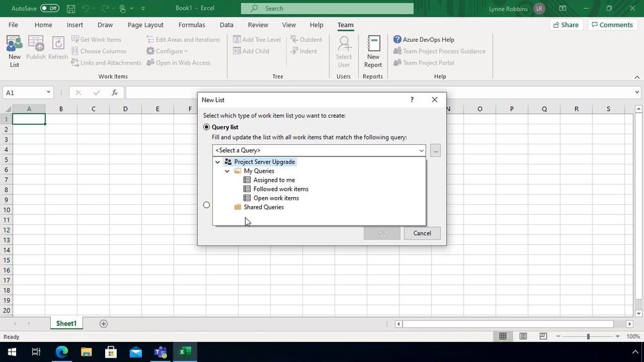This screenshot has width=644, height=362.
Task: Open Choose Columns
Action: (99, 51)
